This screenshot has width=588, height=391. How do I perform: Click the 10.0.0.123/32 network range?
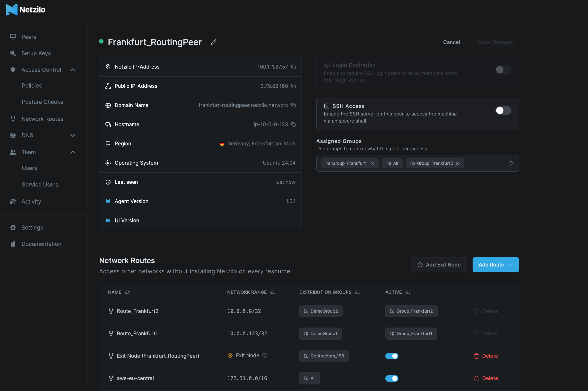pos(247,333)
